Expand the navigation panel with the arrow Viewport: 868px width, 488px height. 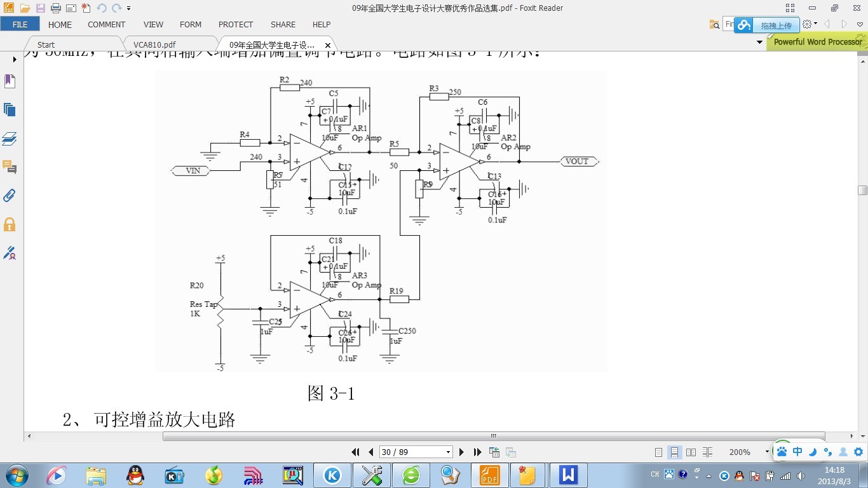pos(15,60)
